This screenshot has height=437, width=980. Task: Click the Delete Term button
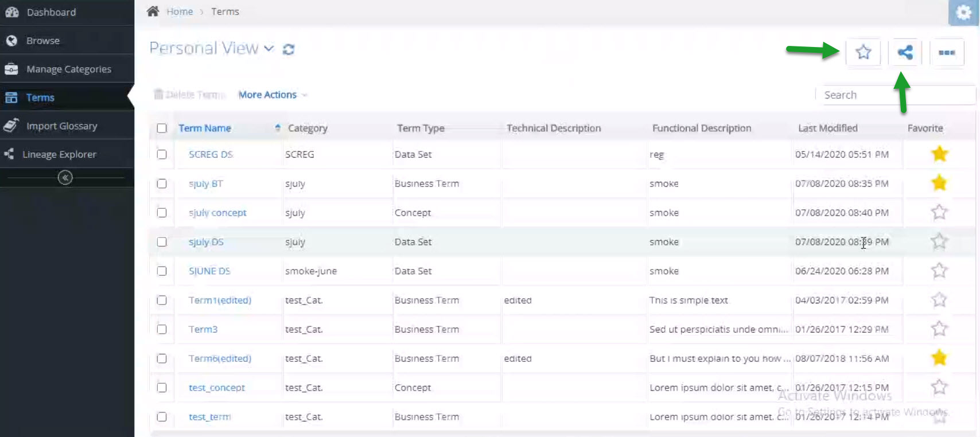[189, 95]
